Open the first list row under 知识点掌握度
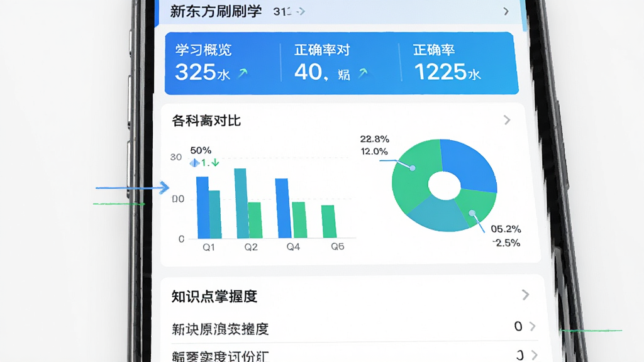Screen dimensions: 644x362 (354, 327)
